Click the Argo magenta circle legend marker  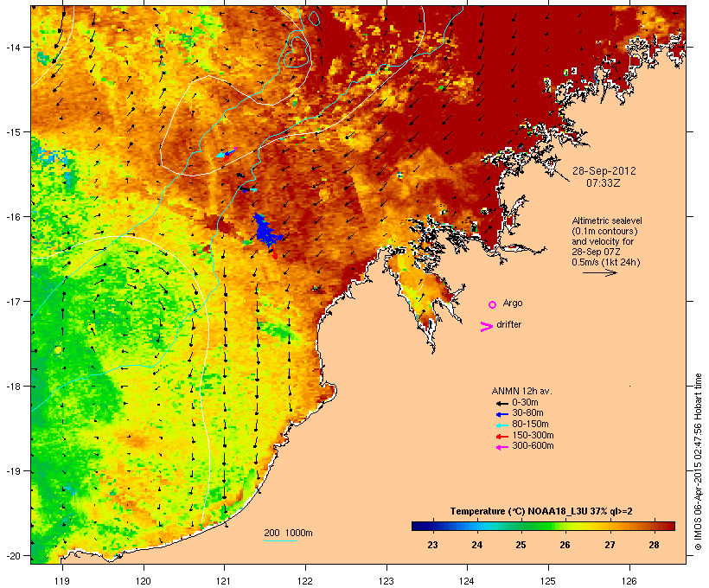point(493,305)
